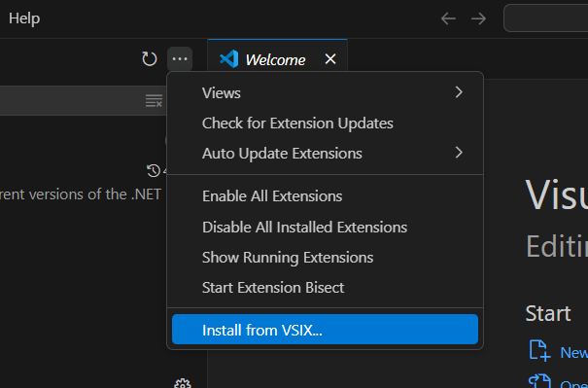Go back with the left arrow
This screenshot has height=388, width=588.
[448, 18]
